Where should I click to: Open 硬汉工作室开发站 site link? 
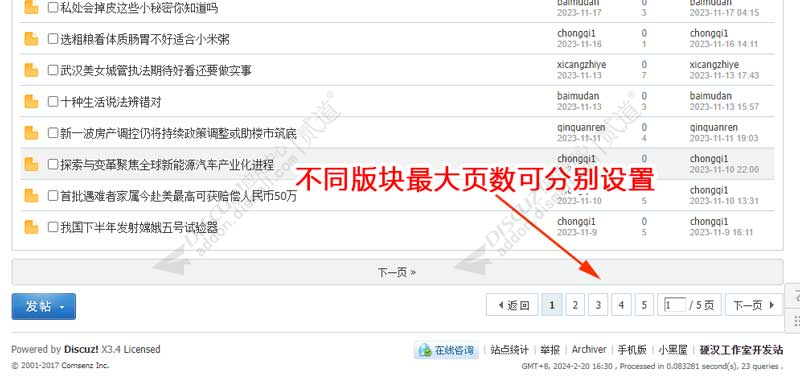click(741, 350)
